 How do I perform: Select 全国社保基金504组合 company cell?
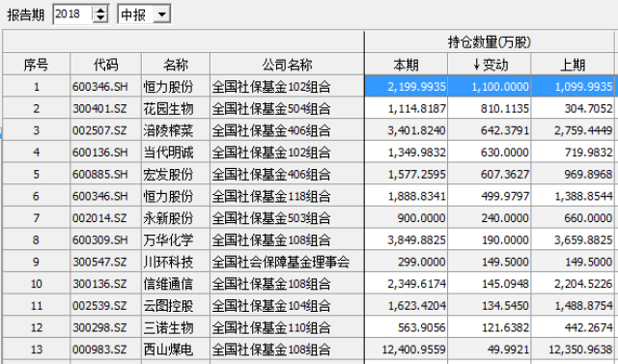pos(288,108)
